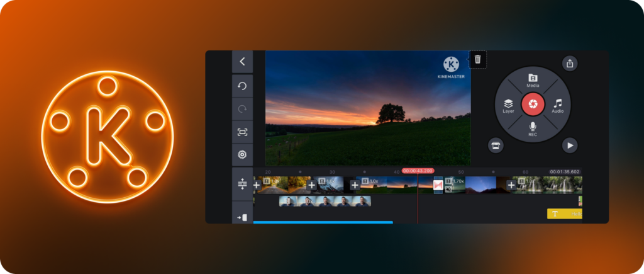Expand the timeline track view
This screenshot has width=644, height=274.
click(x=242, y=184)
